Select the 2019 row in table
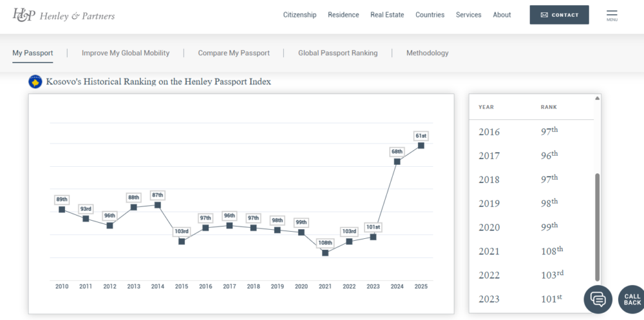This screenshot has height=320, width=644. click(x=531, y=203)
